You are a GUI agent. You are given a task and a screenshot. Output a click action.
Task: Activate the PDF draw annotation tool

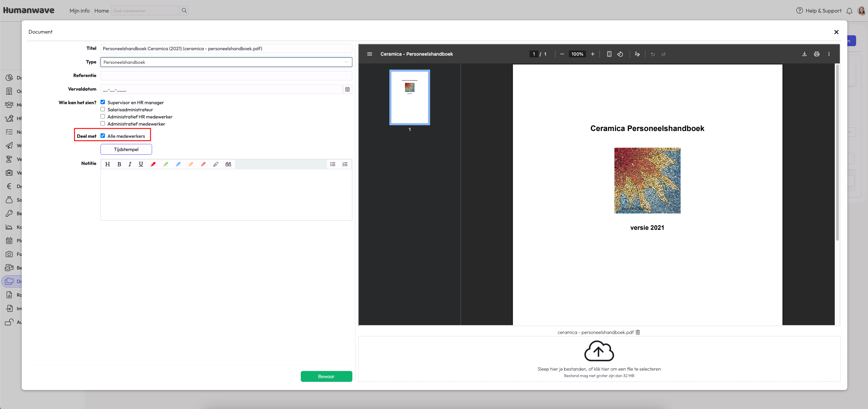(x=637, y=54)
